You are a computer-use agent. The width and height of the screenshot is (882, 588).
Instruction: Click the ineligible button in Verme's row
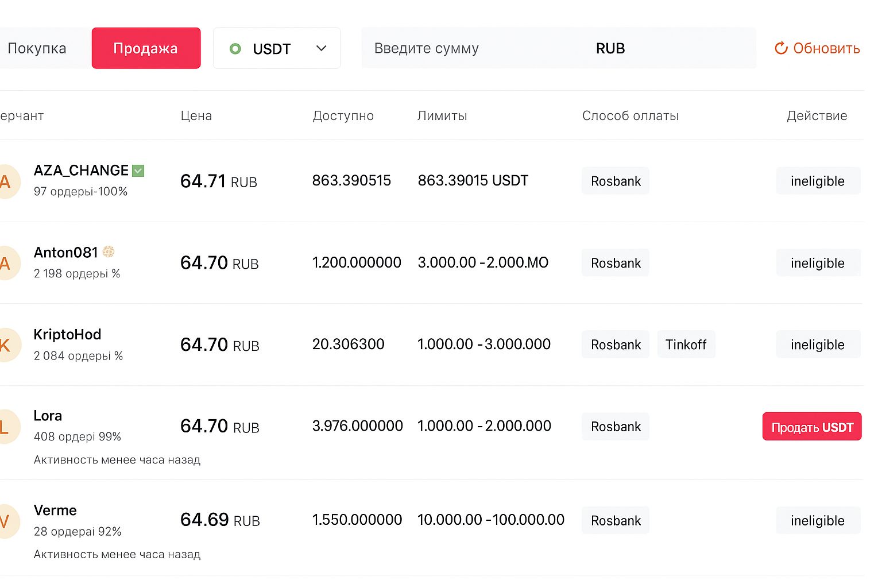point(818,520)
